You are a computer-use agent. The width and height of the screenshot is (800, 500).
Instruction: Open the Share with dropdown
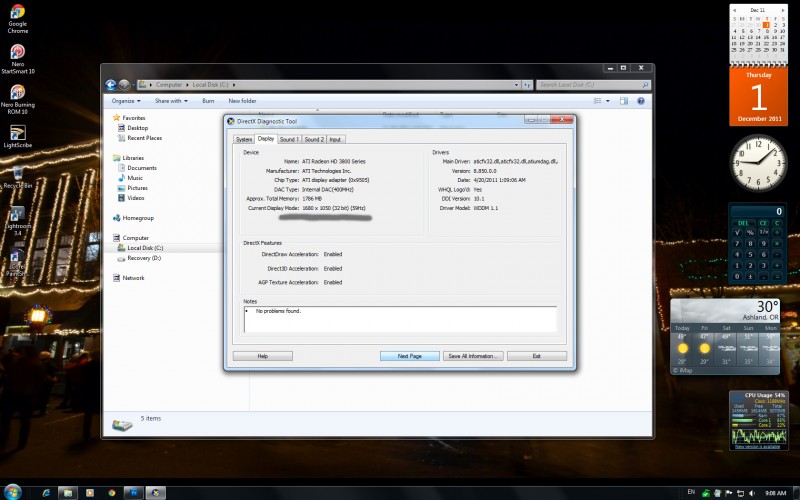(x=171, y=101)
